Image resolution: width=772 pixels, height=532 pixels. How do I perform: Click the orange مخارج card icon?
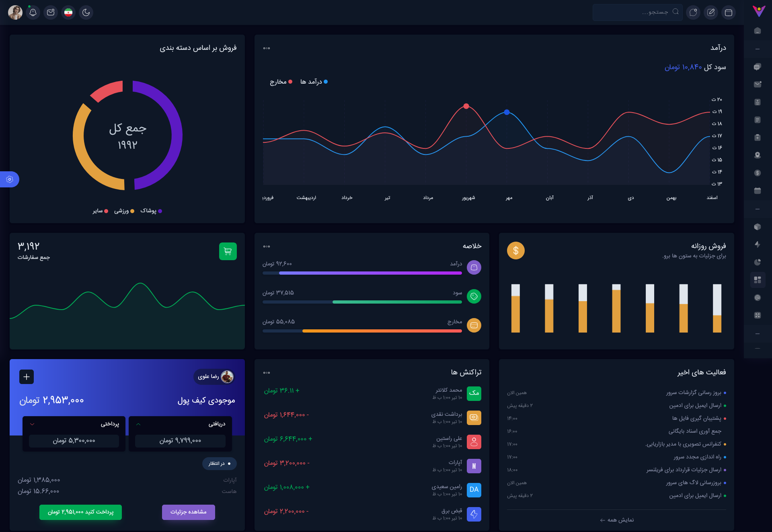point(474,325)
